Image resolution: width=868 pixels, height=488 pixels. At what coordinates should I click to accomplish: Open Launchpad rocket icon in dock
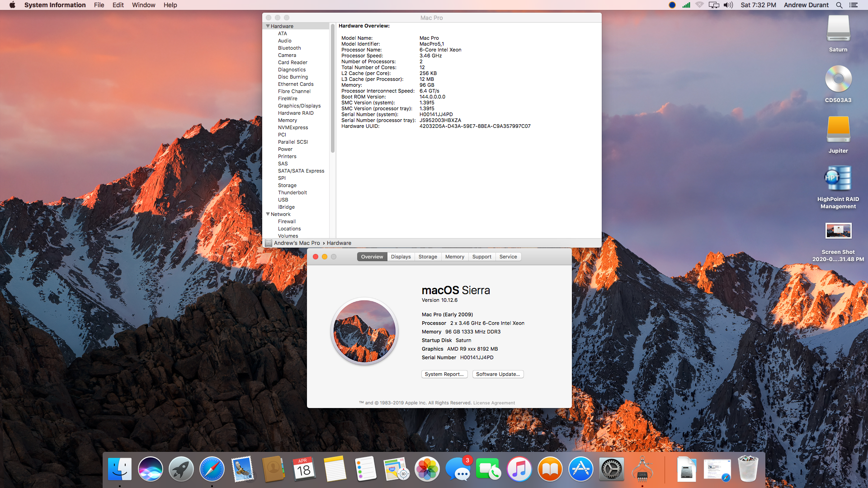pos(181,469)
